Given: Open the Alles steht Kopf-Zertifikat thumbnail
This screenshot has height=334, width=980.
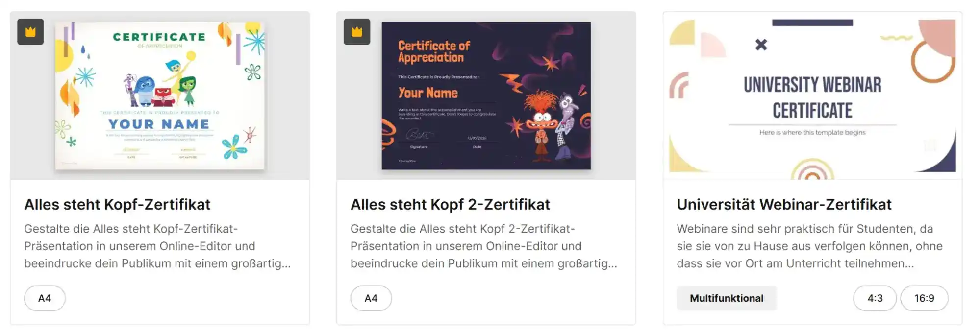Looking at the screenshot, I should coord(160,95).
